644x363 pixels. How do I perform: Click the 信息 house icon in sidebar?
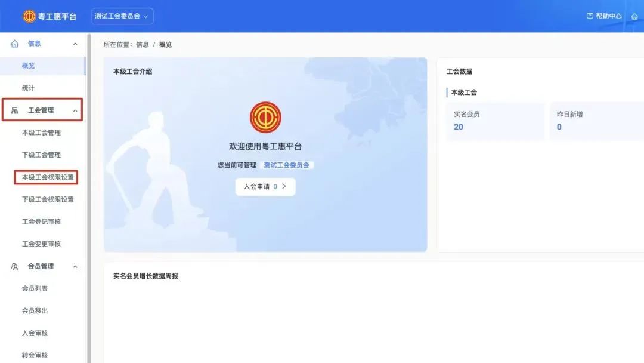pos(15,44)
